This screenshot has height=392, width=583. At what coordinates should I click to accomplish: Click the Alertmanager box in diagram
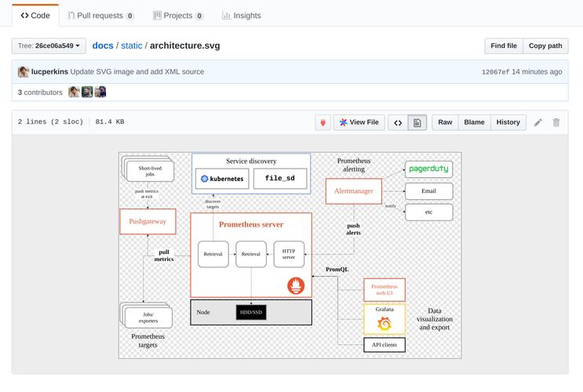pyautogui.click(x=354, y=191)
